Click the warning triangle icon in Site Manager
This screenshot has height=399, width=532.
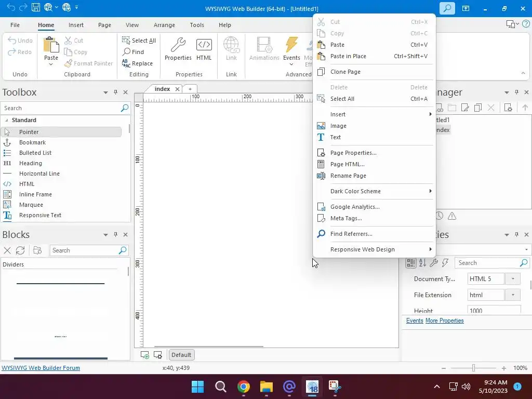pos(452,216)
